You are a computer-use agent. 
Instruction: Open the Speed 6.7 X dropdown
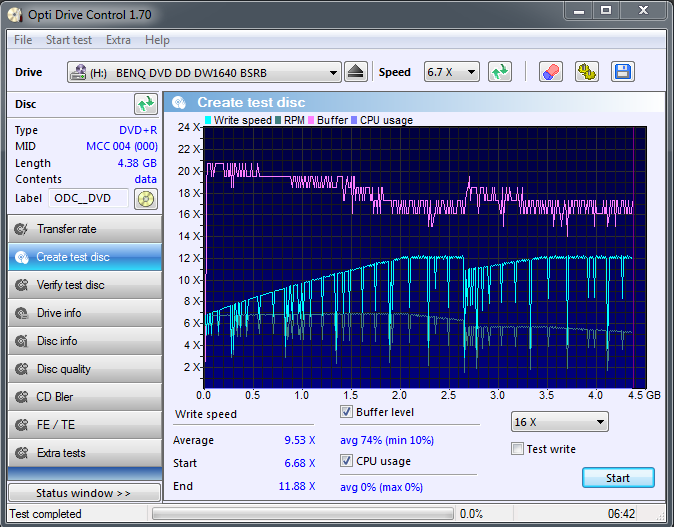point(452,72)
